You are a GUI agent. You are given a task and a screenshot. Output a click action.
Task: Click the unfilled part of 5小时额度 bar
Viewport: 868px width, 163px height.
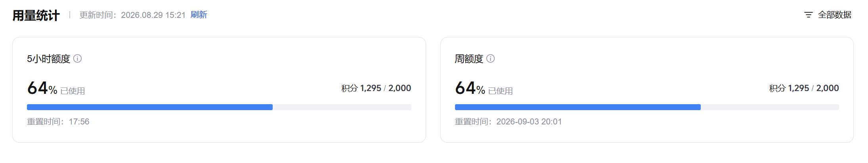click(342, 107)
